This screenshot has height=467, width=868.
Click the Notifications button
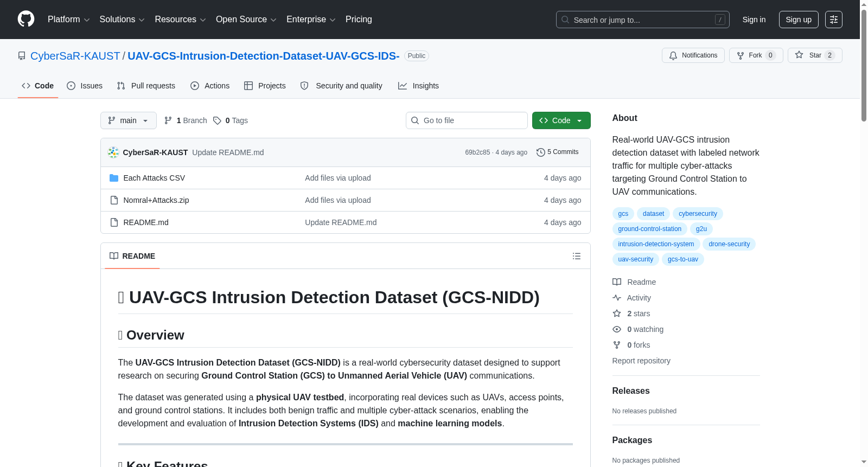pyautogui.click(x=693, y=55)
